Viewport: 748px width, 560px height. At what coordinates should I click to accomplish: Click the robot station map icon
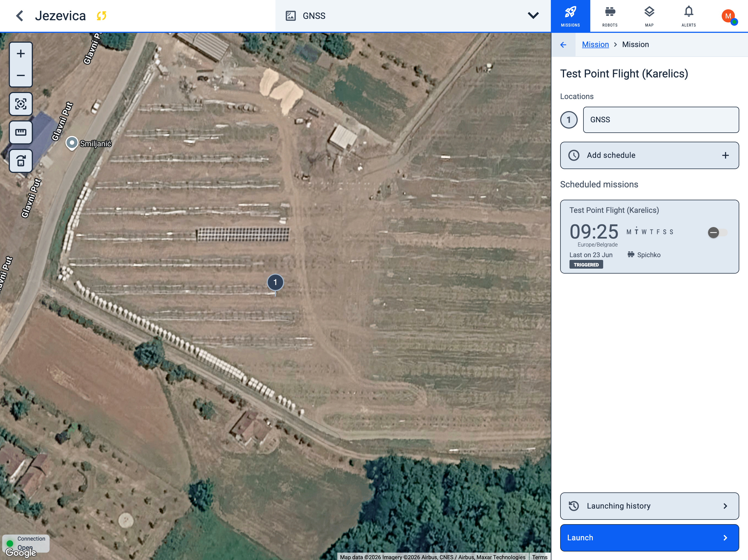pyautogui.click(x=21, y=161)
